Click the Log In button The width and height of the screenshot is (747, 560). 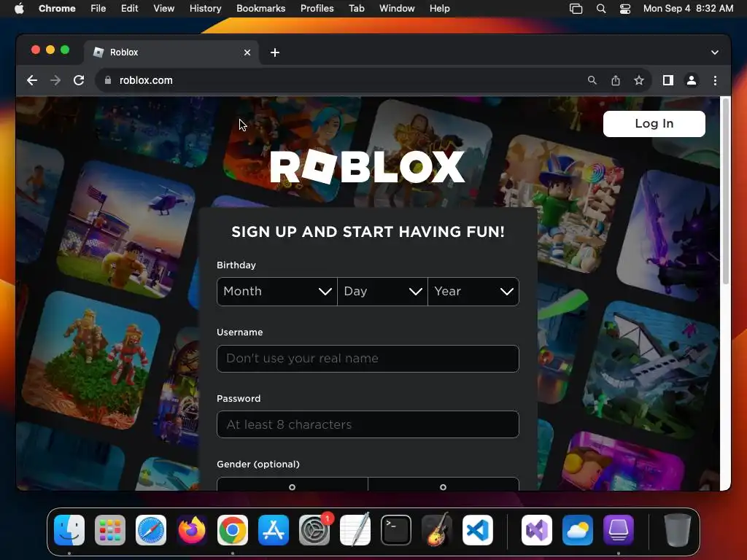click(x=654, y=124)
